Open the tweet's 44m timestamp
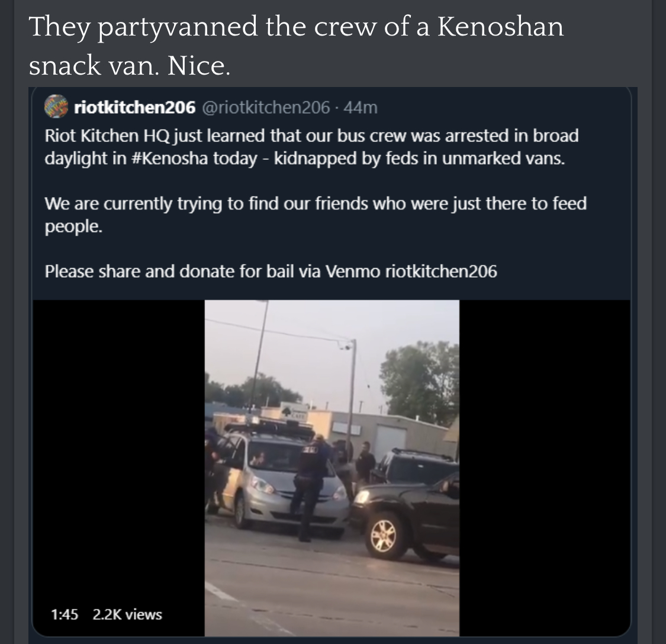The width and height of the screenshot is (666, 644). click(x=360, y=108)
